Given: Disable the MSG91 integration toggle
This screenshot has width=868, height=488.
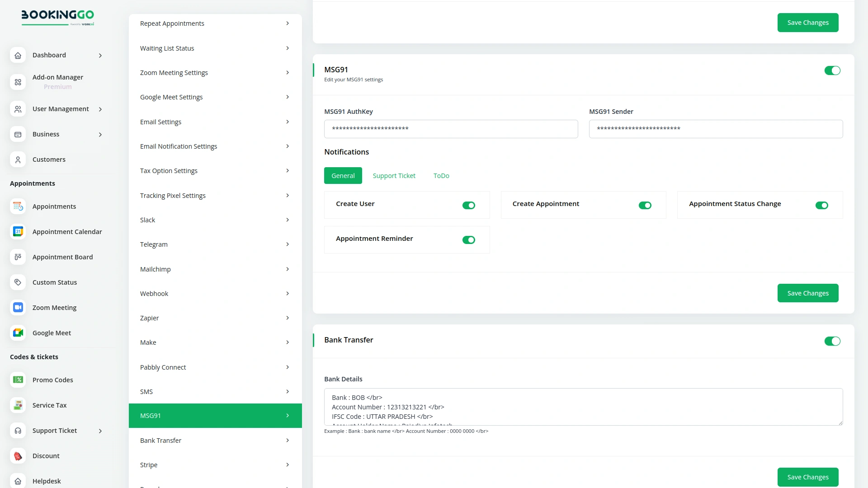Looking at the screenshot, I should point(832,70).
